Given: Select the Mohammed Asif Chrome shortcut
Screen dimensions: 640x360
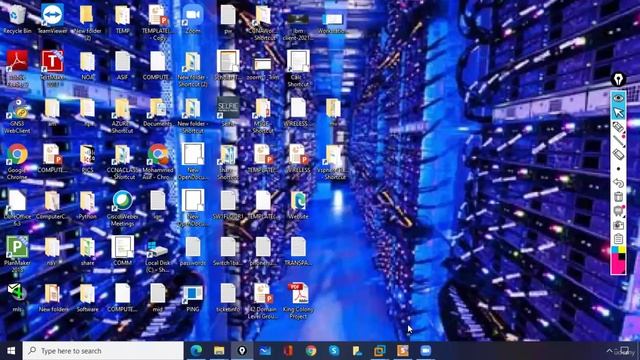Looking at the screenshot, I should (x=158, y=162).
